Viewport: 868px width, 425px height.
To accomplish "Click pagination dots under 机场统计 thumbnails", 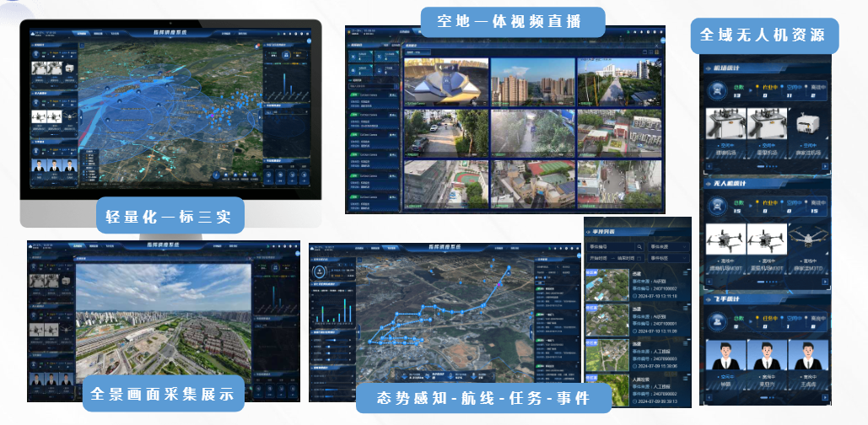I will tap(767, 166).
